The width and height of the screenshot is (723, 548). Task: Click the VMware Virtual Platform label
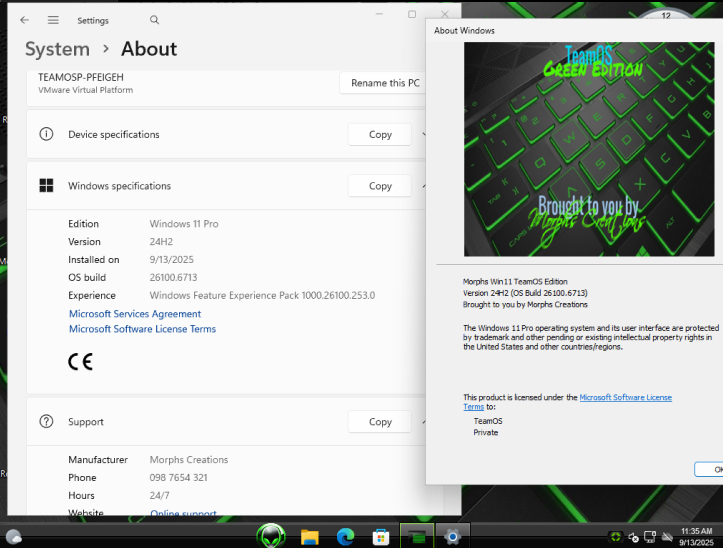(x=85, y=90)
